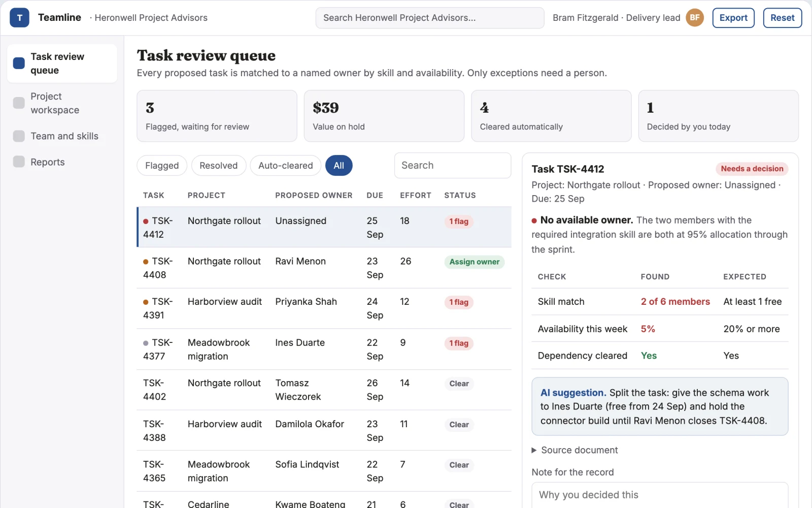Click the Needs a decision badge
The height and width of the screenshot is (508, 812).
coord(752,169)
